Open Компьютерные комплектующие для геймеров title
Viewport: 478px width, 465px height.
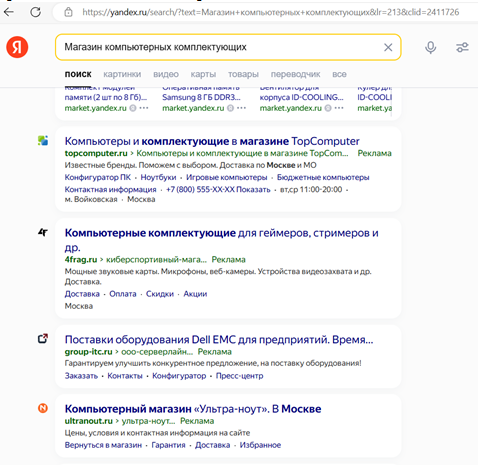[221, 240]
